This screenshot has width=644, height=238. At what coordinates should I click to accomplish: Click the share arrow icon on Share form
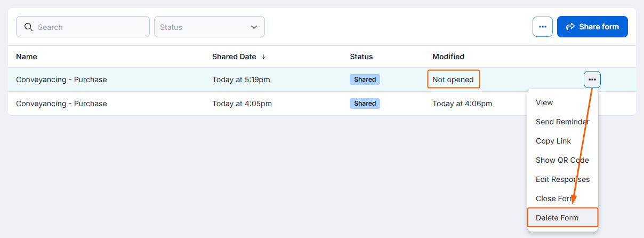pos(570,27)
